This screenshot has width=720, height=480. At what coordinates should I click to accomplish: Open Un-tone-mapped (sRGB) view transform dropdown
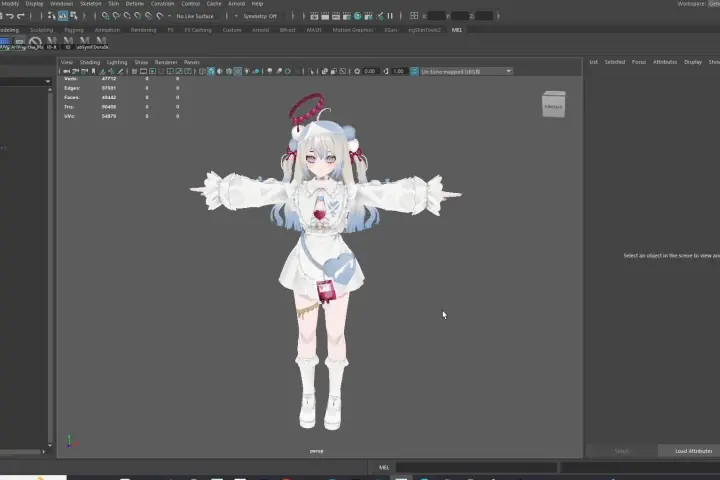pos(466,71)
